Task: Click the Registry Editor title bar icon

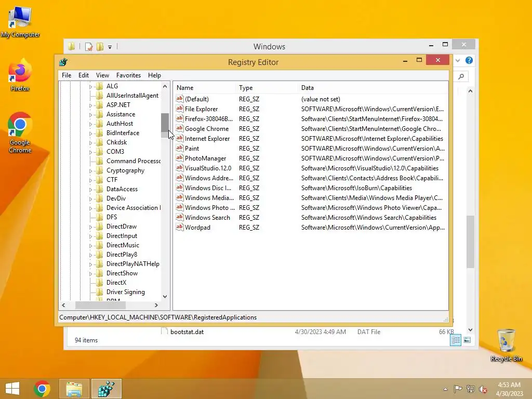Action: 63,62
